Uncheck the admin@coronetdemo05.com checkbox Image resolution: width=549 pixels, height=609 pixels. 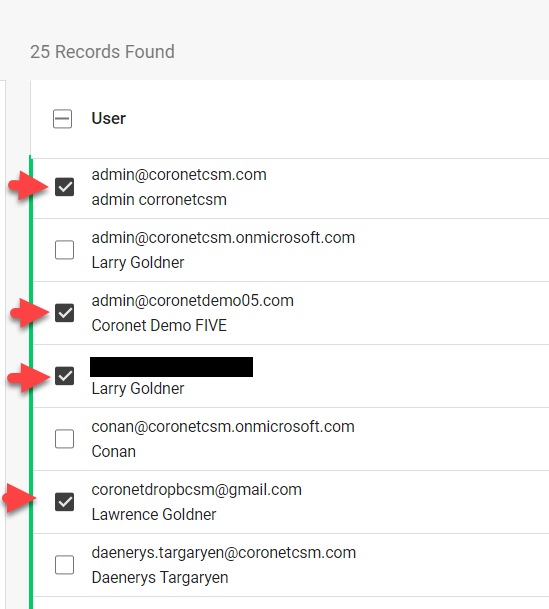[64, 313]
